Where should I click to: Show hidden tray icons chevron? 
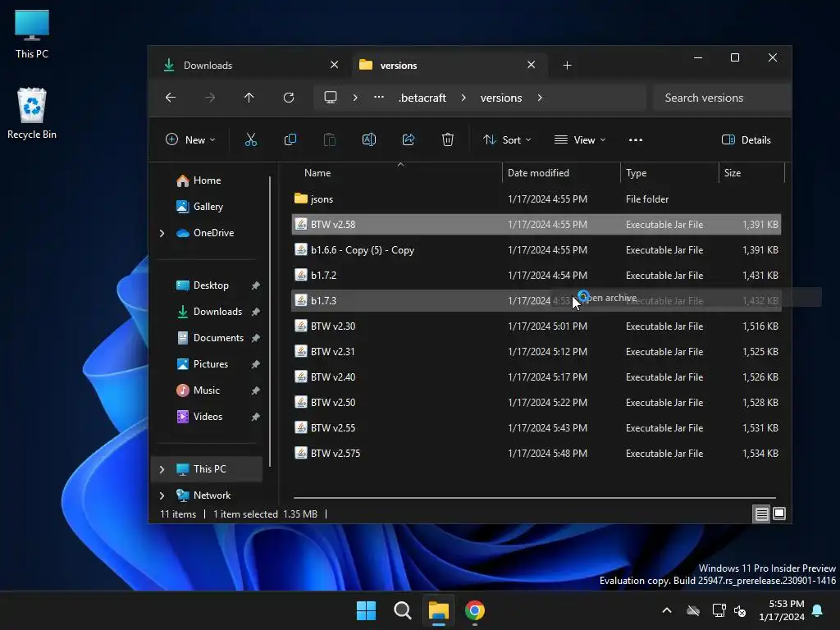pyautogui.click(x=667, y=610)
